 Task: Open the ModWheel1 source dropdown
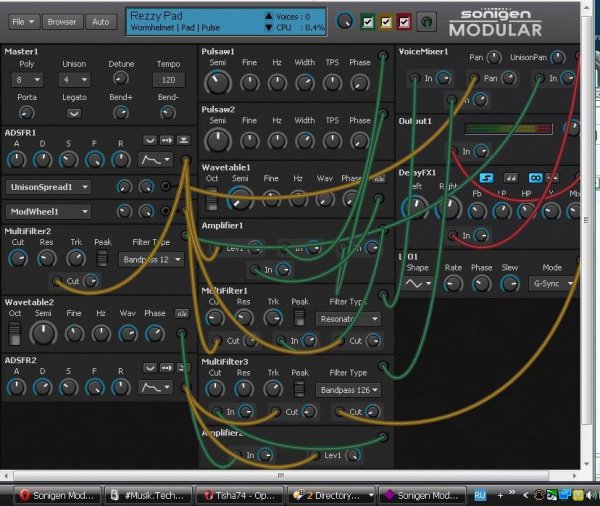pyautogui.click(x=48, y=212)
